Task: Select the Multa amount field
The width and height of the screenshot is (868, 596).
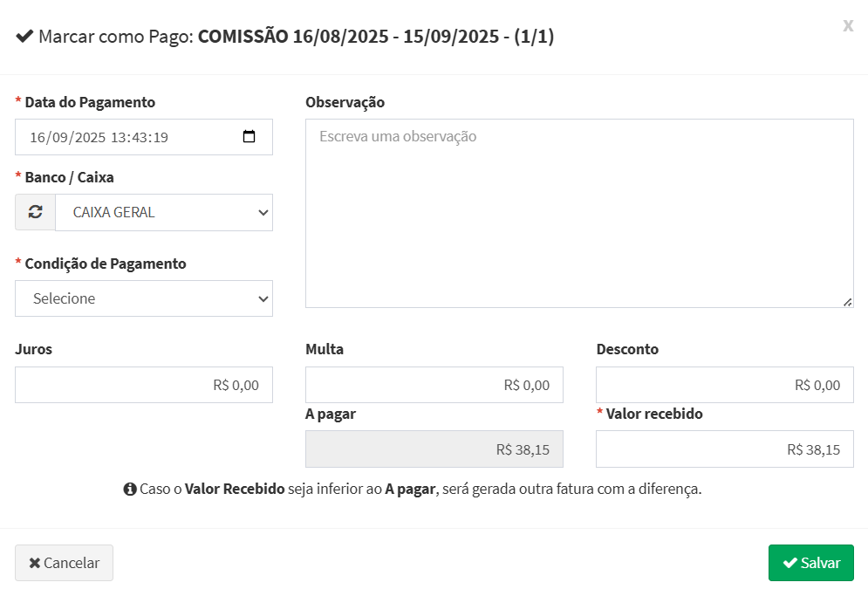Action: [434, 385]
